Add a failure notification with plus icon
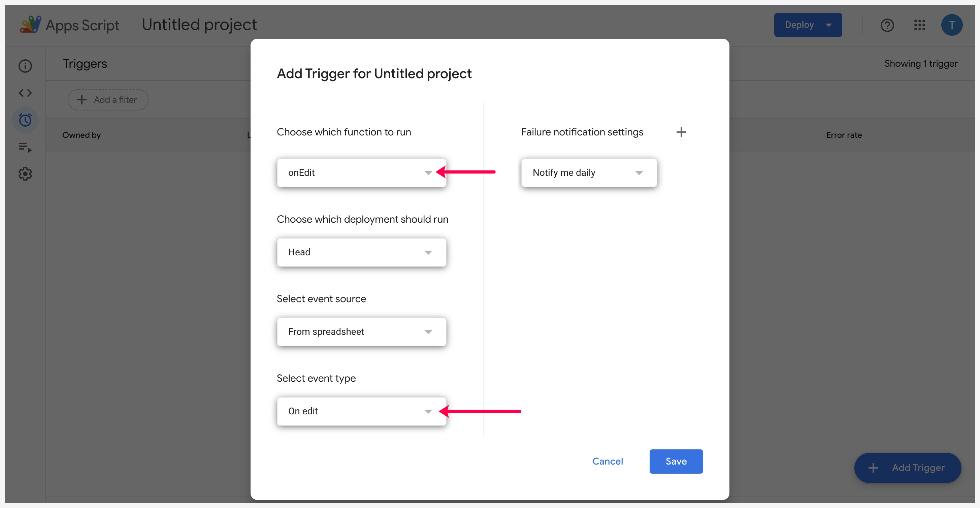Screen dimensions: 980x508 click(x=681, y=132)
